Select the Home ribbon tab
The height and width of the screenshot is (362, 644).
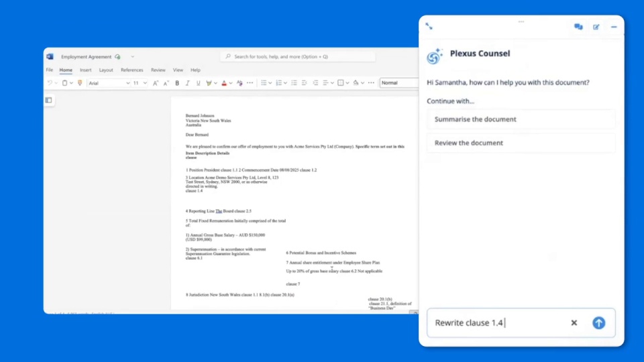(x=66, y=70)
